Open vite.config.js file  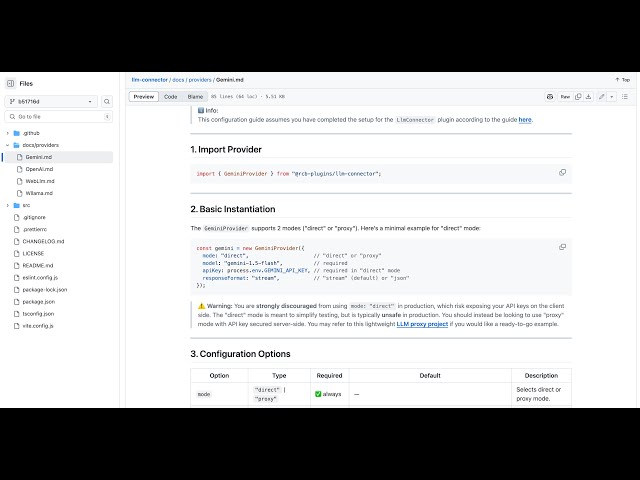(x=38, y=326)
